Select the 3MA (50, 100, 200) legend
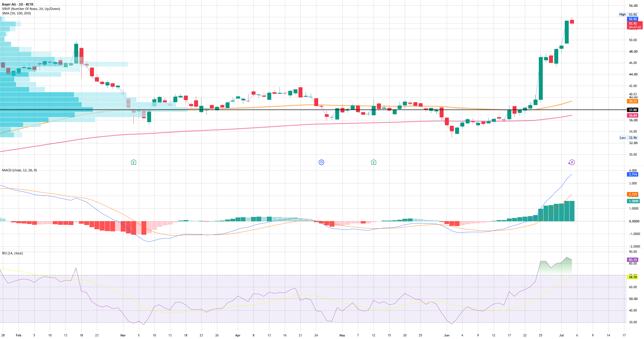Viewport: 644px width, 339px height. click(16, 13)
